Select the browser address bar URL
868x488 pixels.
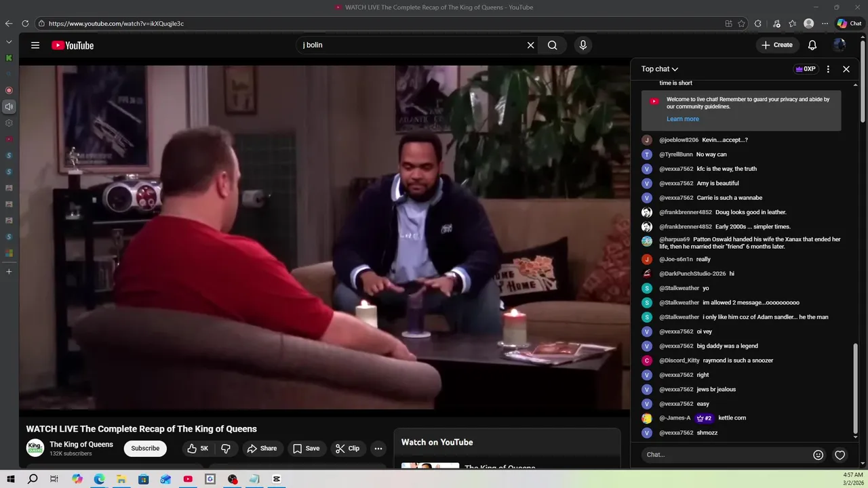click(116, 24)
